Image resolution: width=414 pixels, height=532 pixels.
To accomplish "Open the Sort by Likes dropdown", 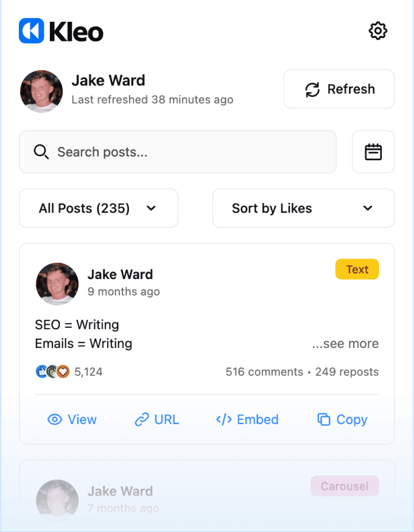I will coord(303,208).
